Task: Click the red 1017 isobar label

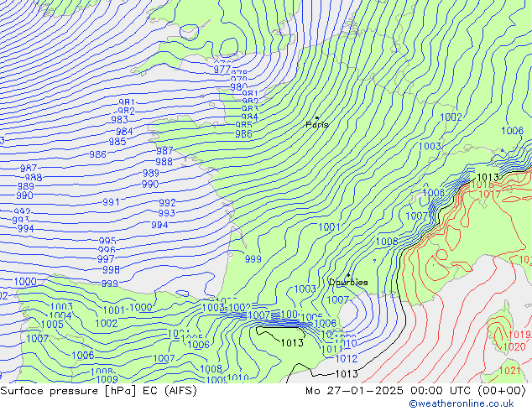Action: point(490,195)
